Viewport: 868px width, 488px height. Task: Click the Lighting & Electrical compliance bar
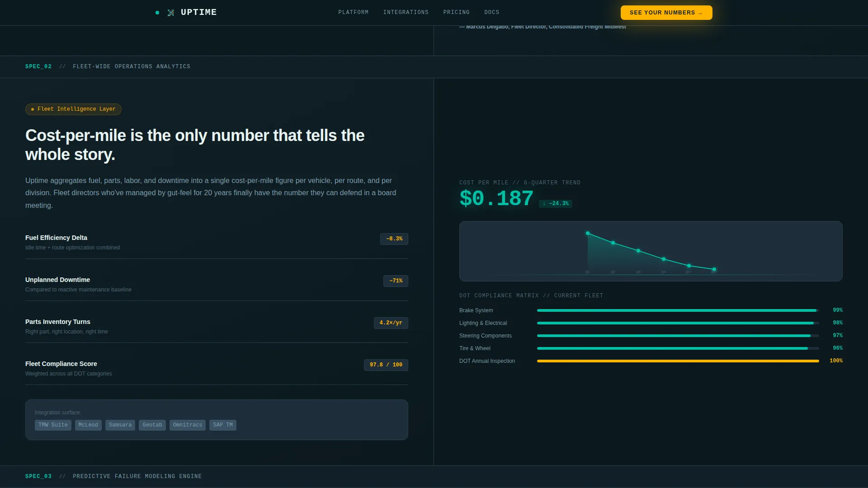pos(678,323)
